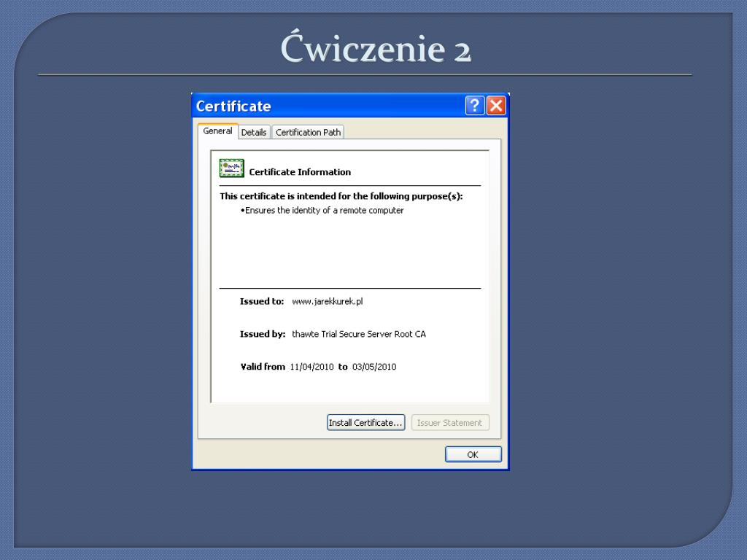Image resolution: width=747 pixels, height=560 pixels.
Task: Click the expiry date 03/05/2010
Action: click(374, 367)
